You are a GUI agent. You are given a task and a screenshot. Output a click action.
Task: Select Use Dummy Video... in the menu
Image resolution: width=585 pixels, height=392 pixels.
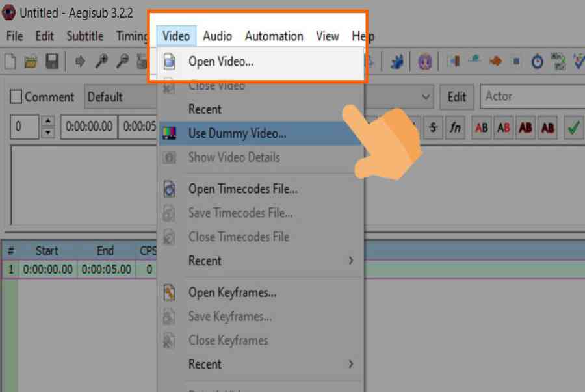[261, 133]
